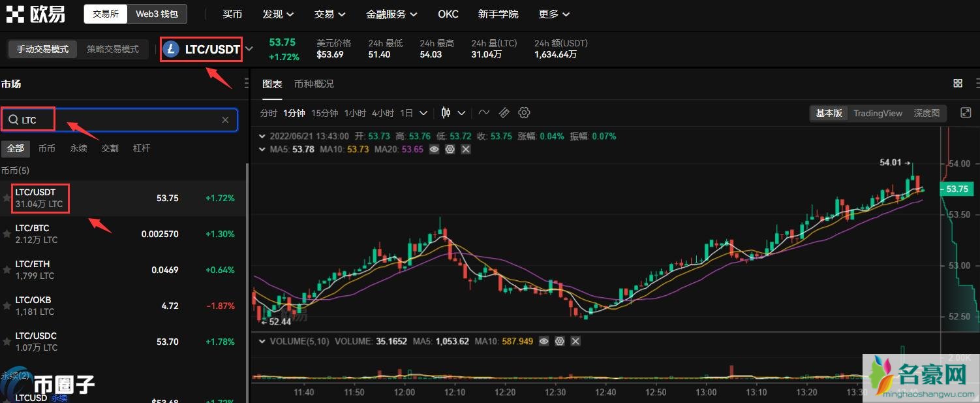Screen dimensions: 980x403
Task: Open MA indicator settings icon
Action: 450,150
